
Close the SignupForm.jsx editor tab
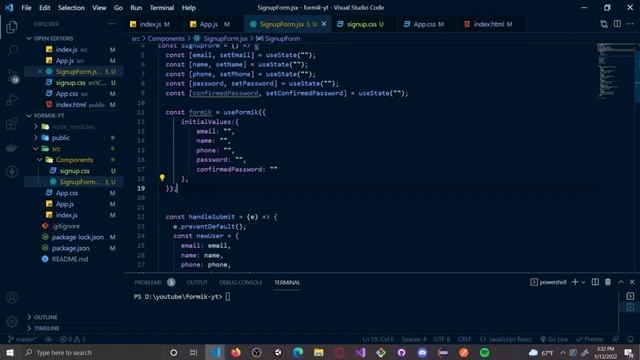coord(324,24)
